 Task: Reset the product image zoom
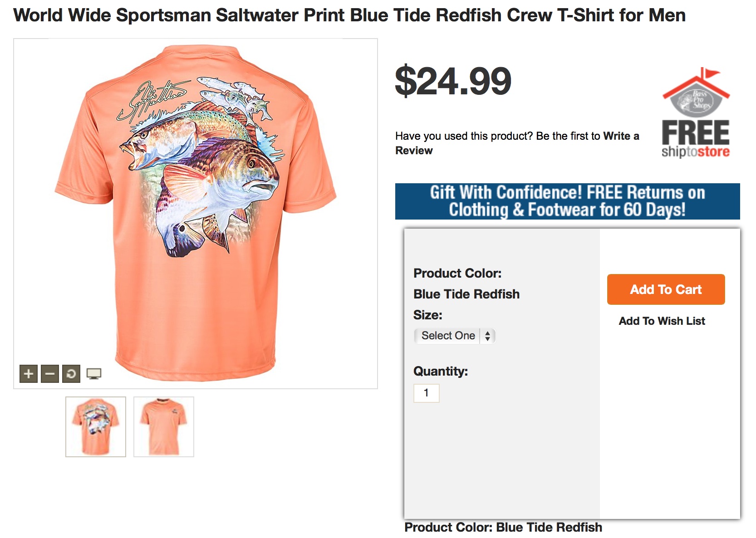point(71,374)
